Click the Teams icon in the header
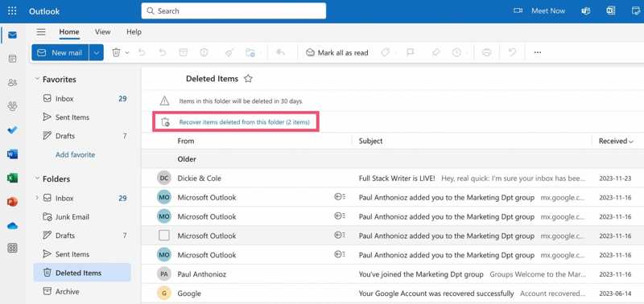644x304 pixels. click(x=586, y=11)
